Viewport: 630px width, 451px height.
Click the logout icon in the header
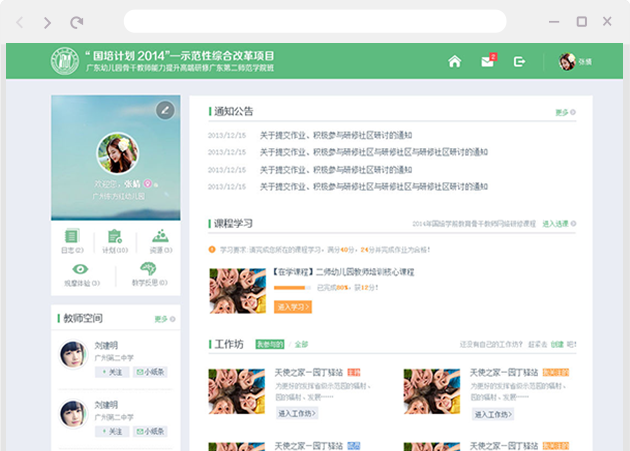pos(519,62)
